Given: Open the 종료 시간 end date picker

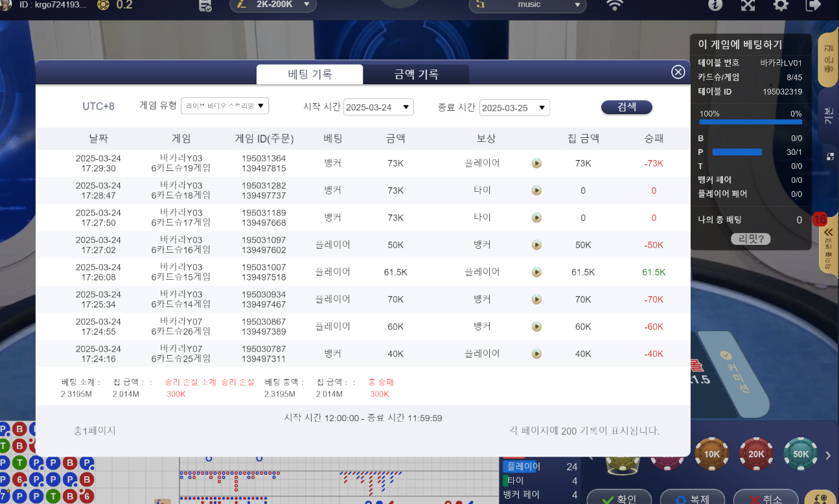Looking at the screenshot, I should coord(514,108).
